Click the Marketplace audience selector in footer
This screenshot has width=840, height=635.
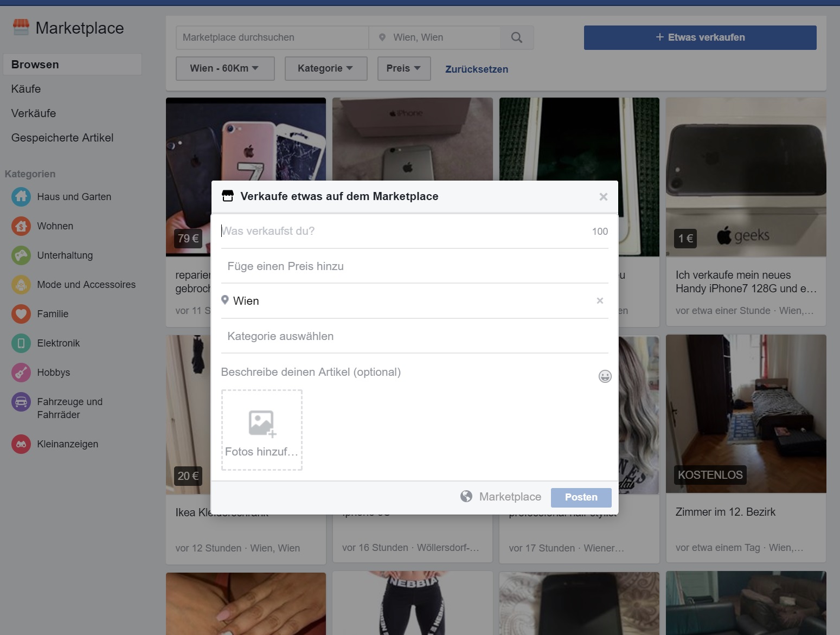pos(501,497)
